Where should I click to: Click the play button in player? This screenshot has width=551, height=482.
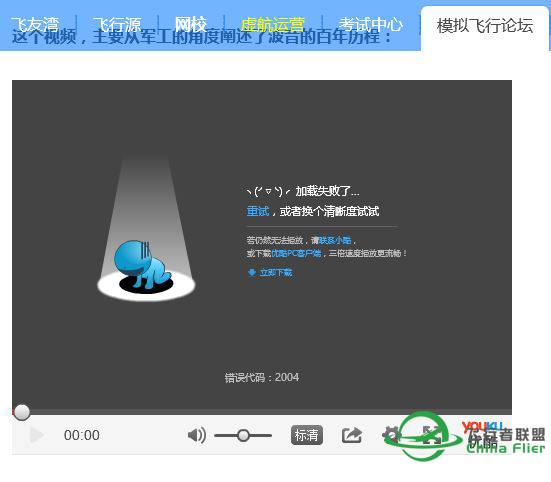coord(37,435)
